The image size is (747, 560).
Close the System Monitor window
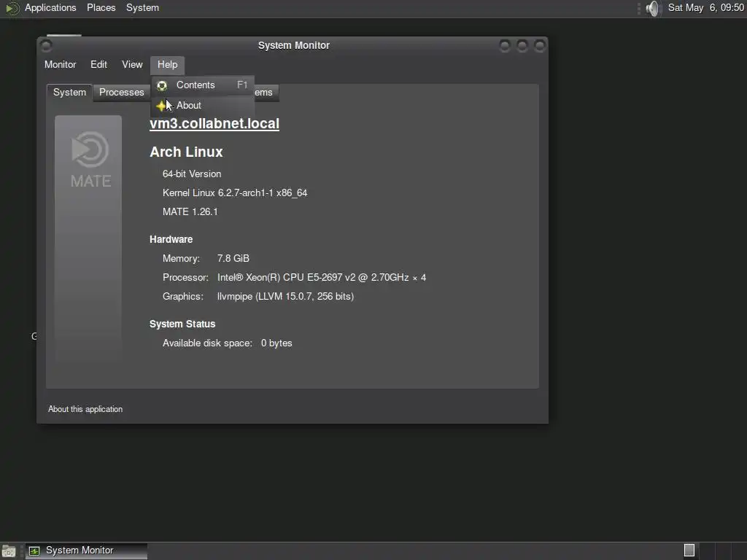540,46
